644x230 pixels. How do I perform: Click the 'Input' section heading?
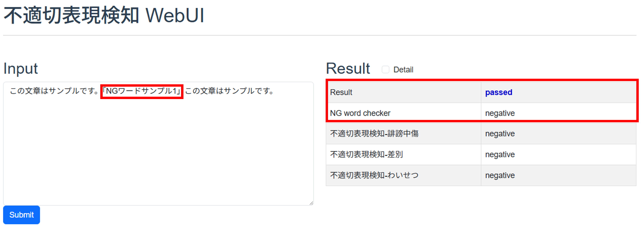[21, 68]
